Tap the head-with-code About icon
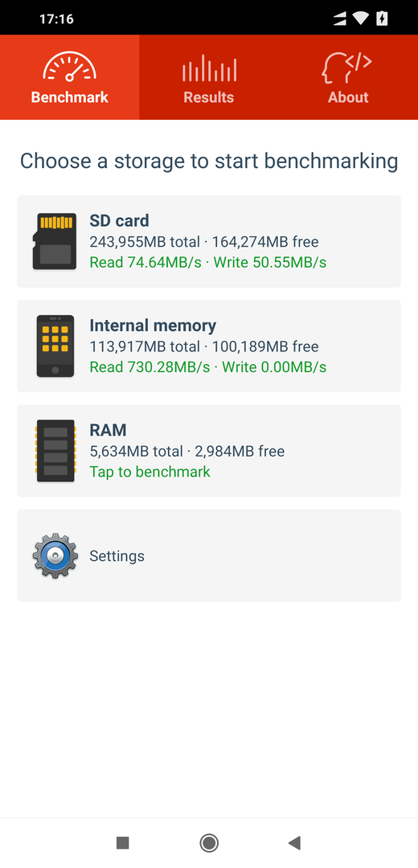This screenshot has width=418, height=868. coord(346,68)
